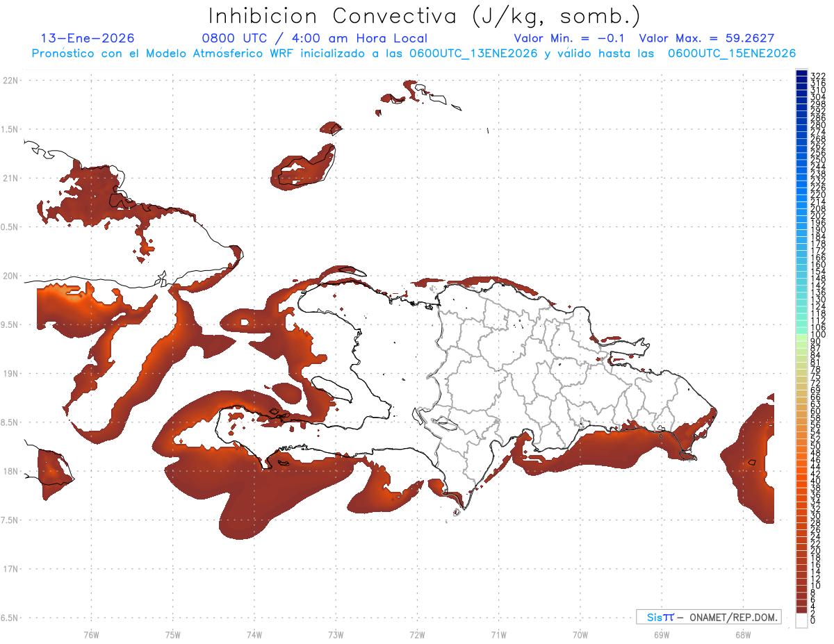Click the darkest blue swatch atop the colorbar
Image resolution: width=834 pixels, height=644 pixels.
tap(801, 74)
